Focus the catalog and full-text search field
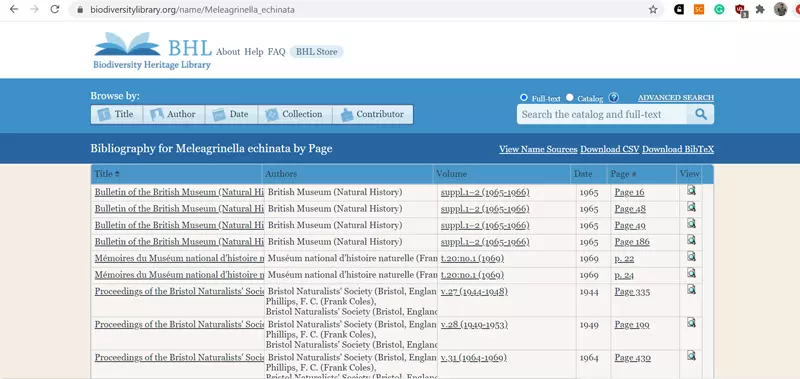Image resolution: width=800 pixels, height=379 pixels. [x=602, y=114]
